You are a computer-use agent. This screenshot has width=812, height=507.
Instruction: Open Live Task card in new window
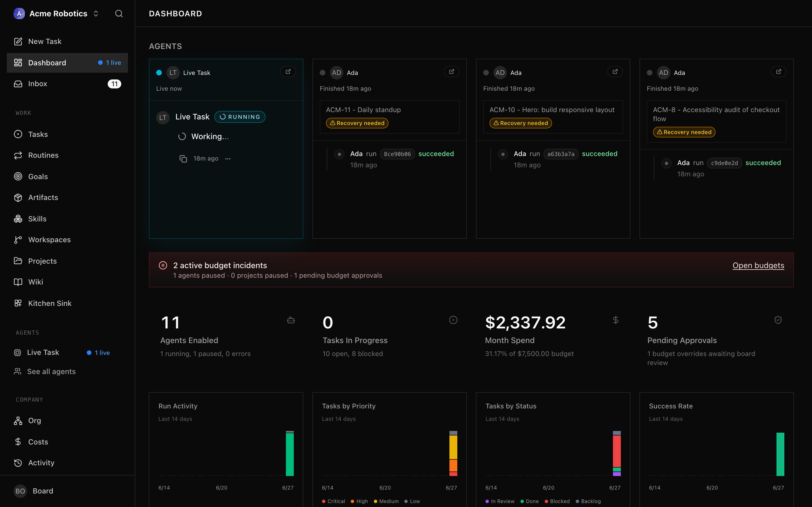point(288,72)
